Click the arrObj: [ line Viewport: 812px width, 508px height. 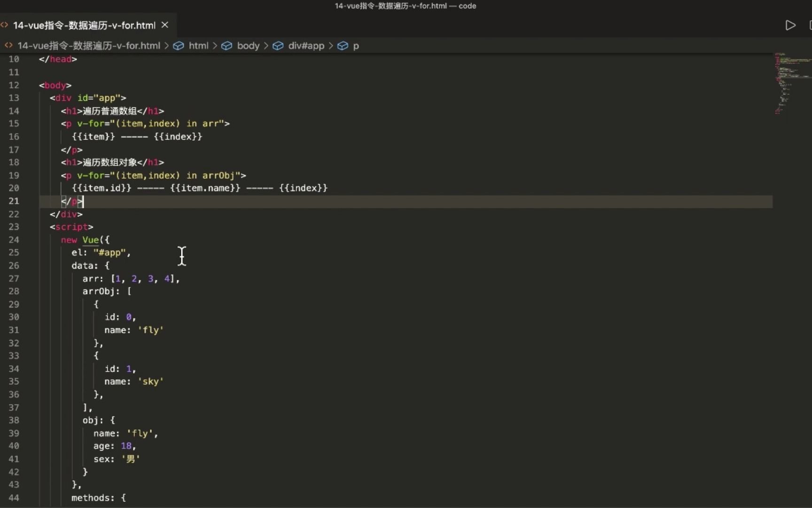point(107,291)
